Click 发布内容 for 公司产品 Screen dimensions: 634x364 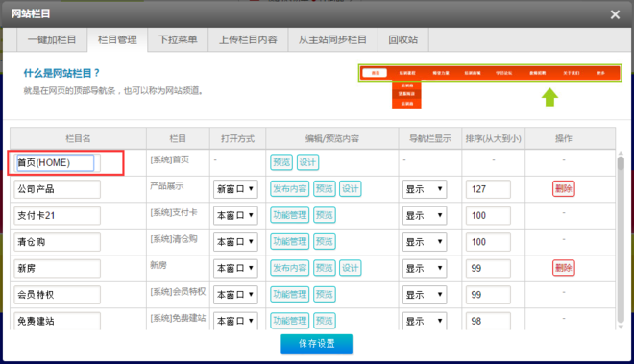coord(289,188)
